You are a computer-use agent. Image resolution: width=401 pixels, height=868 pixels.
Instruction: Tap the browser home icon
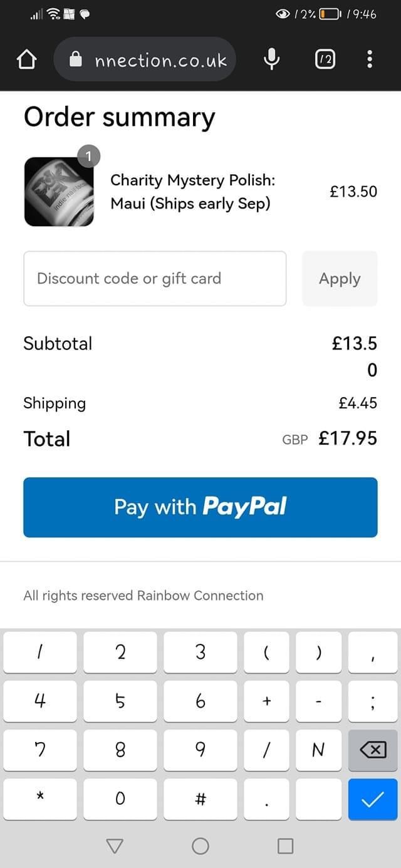click(26, 59)
